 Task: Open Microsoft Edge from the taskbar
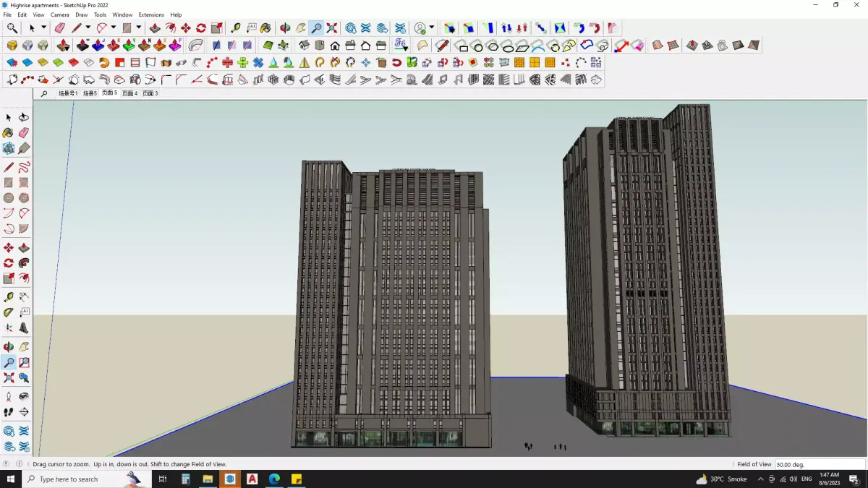[x=274, y=479]
